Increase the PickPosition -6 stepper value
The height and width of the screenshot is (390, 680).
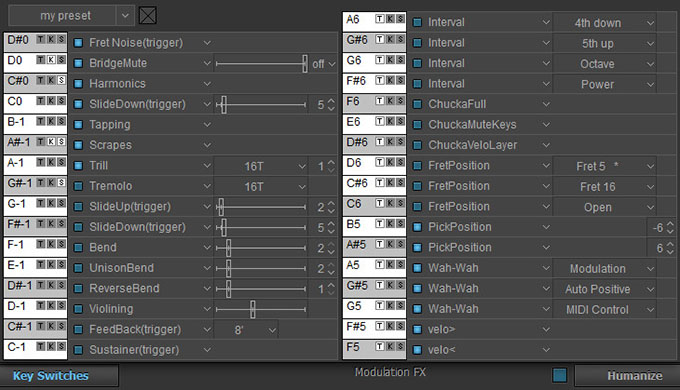click(670, 224)
